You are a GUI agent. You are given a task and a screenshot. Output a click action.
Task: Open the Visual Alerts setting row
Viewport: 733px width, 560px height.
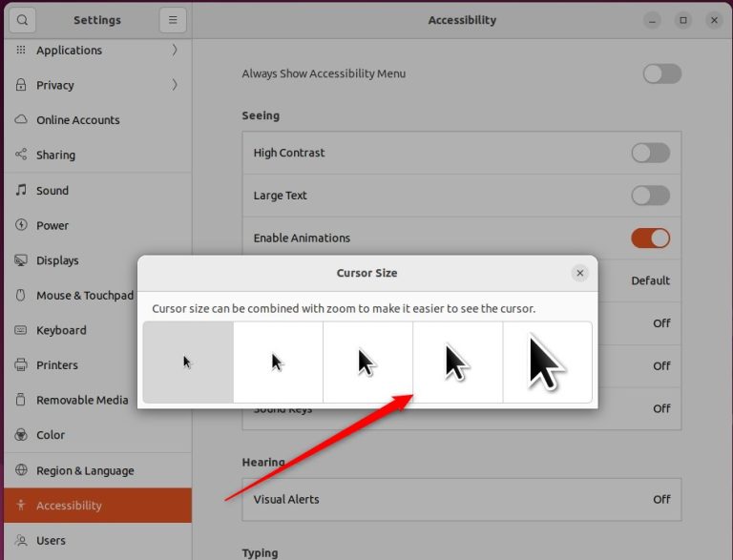click(x=461, y=499)
